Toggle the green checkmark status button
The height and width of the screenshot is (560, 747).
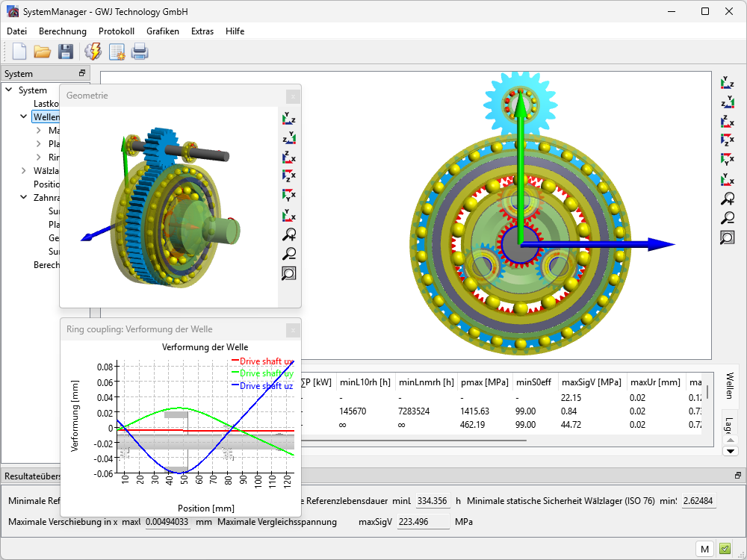[725, 549]
